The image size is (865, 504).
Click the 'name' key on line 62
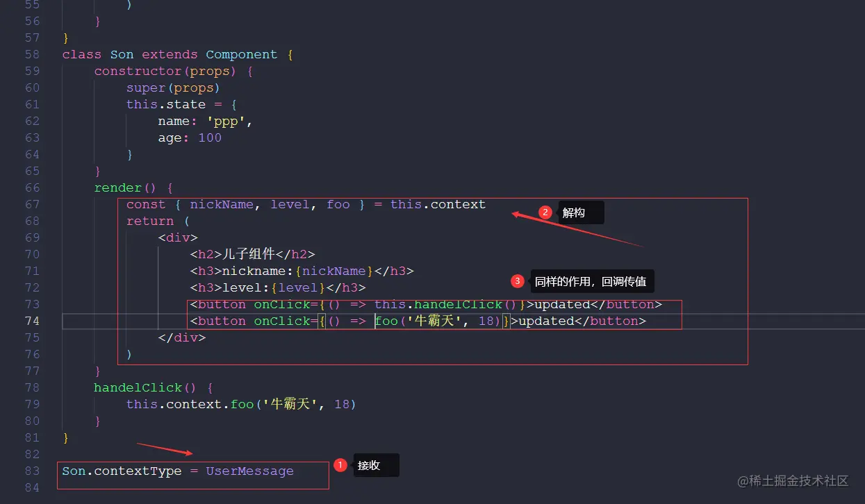click(174, 121)
